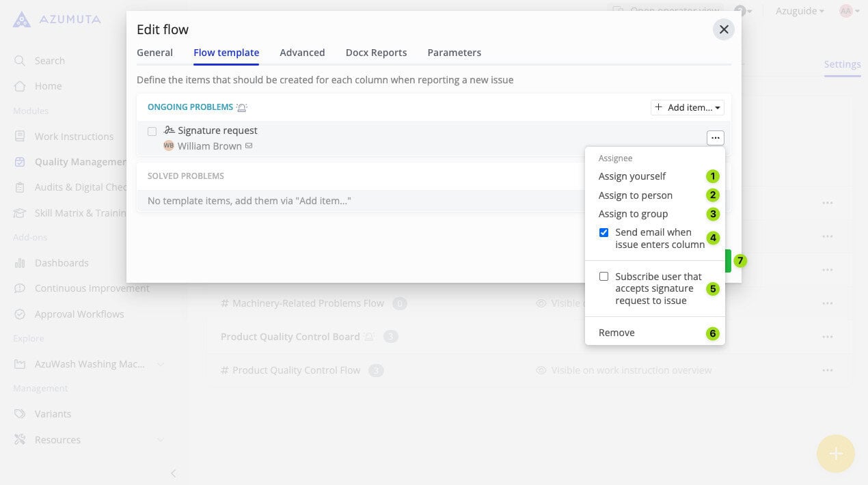Viewport: 868px width, 485px height.
Task: Click the Home house icon
Action: coord(20,86)
